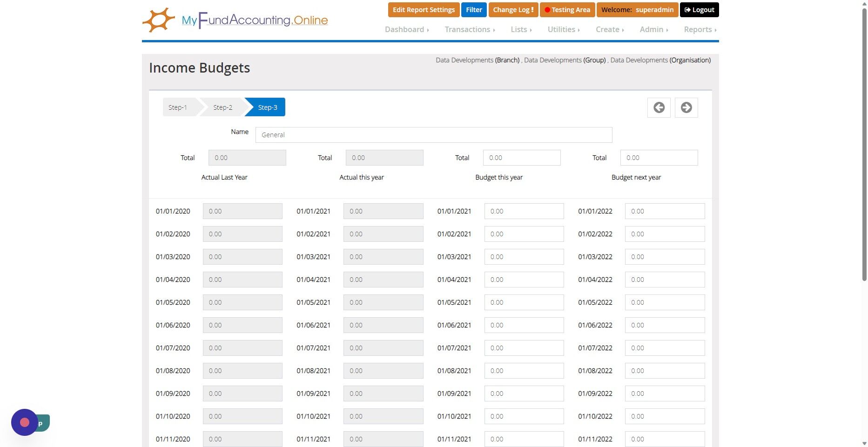868x447 pixels.
Task: Open the Admin menu
Action: [654, 29]
